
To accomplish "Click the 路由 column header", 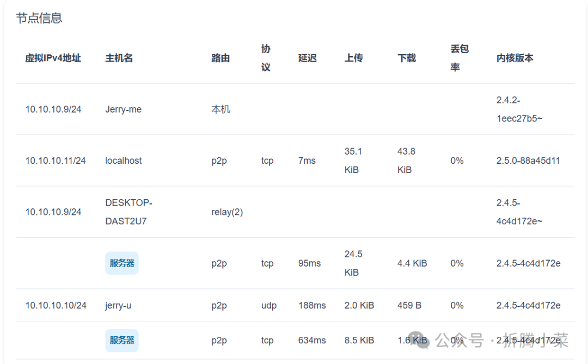I will click(220, 58).
